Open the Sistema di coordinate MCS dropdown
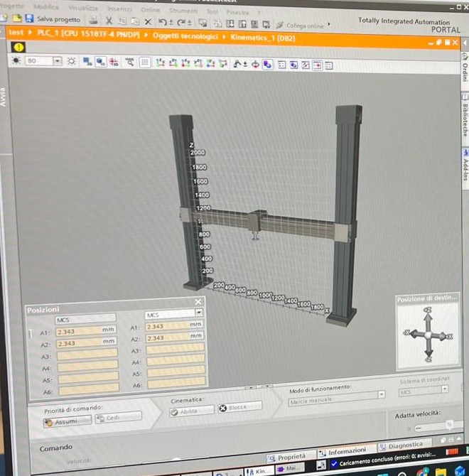The height and width of the screenshot is (476, 469). 445,389
